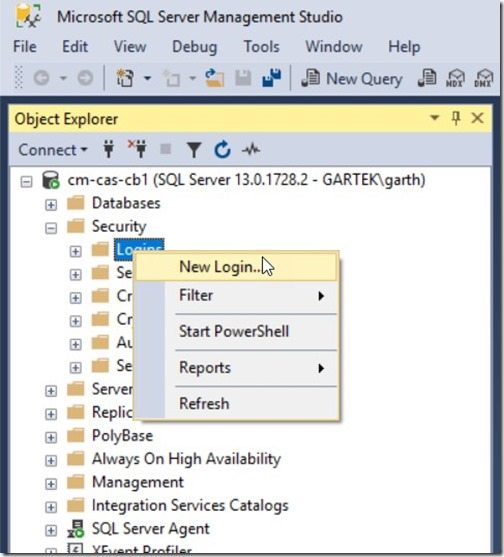Open the View menu
This screenshot has width=504, height=557.
(130, 47)
